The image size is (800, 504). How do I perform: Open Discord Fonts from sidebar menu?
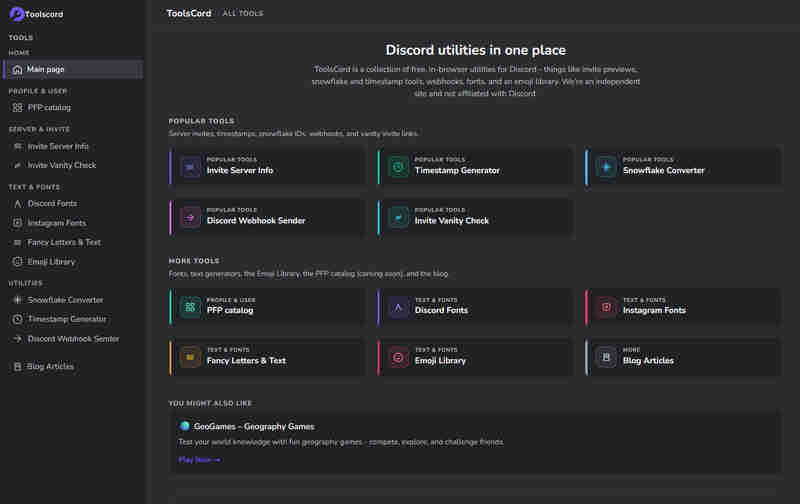(x=73, y=204)
